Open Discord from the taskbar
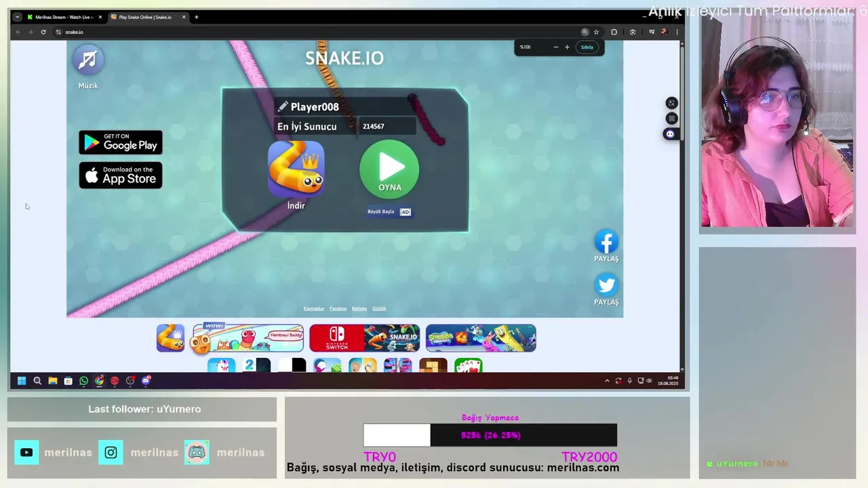The width and height of the screenshot is (868, 488). pyautogui.click(x=146, y=381)
